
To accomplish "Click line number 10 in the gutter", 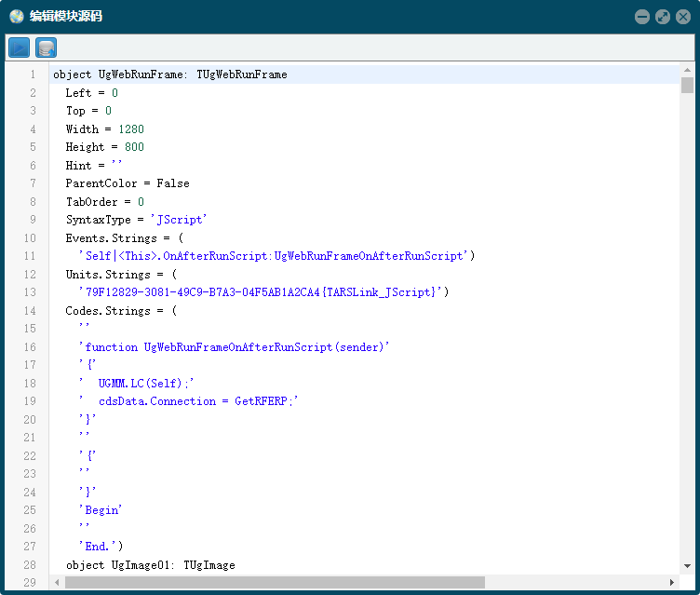I will [x=30, y=238].
